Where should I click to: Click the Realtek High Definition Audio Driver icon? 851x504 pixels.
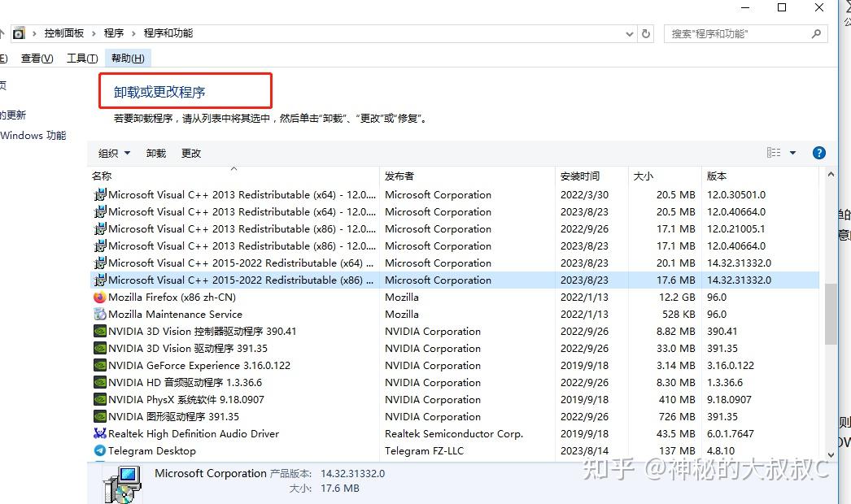[x=99, y=433]
